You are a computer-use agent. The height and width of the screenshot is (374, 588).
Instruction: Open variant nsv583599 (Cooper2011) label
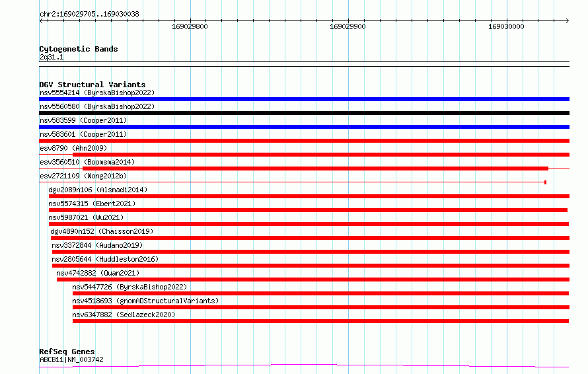pos(83,120)
